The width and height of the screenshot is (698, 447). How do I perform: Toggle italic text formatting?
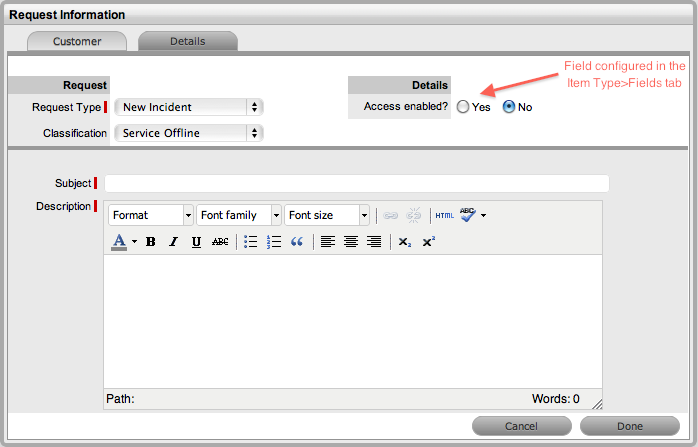173,242
